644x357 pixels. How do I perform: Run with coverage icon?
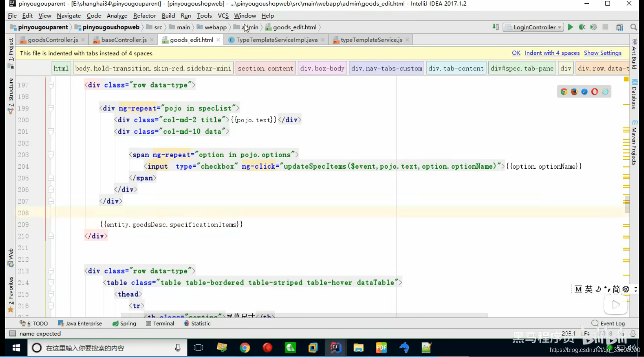click(594, 27)
